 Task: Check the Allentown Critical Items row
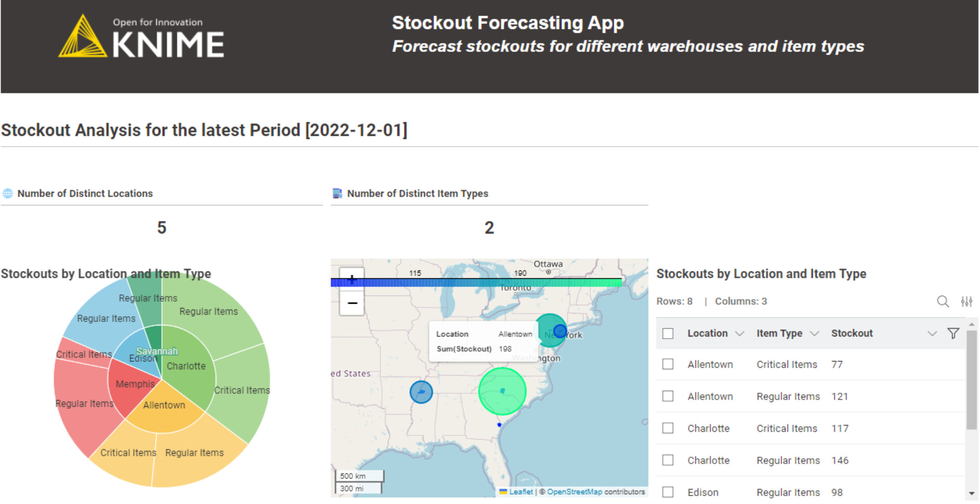[x=668, y=364]
